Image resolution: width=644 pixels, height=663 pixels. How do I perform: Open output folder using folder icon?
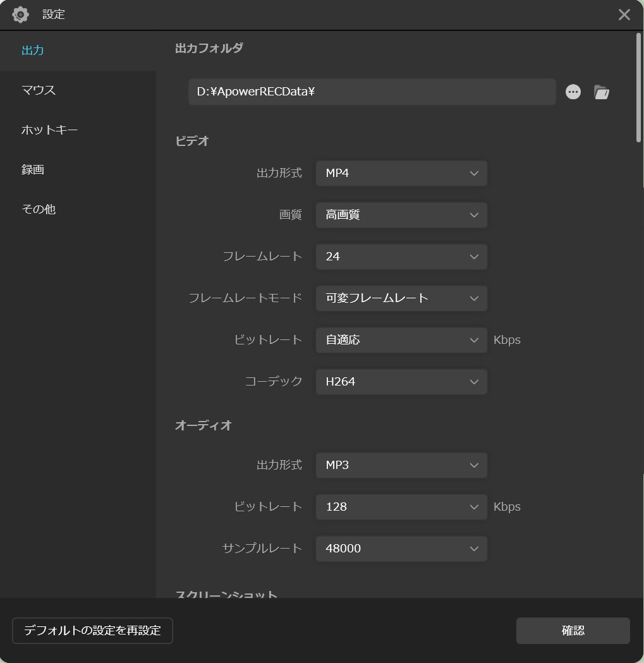pyautogui.click(x=601, y=92)
